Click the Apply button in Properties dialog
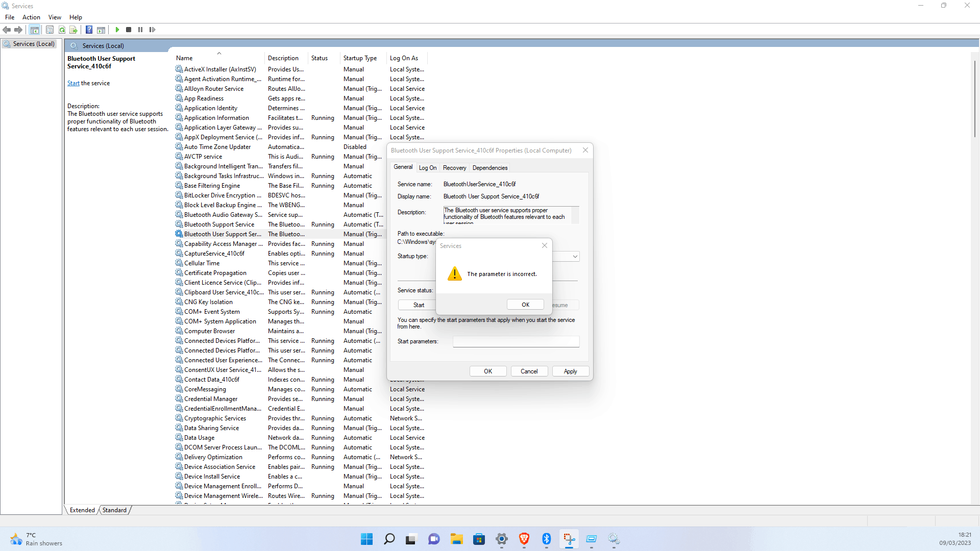The image size is (980, 551). 570,371
